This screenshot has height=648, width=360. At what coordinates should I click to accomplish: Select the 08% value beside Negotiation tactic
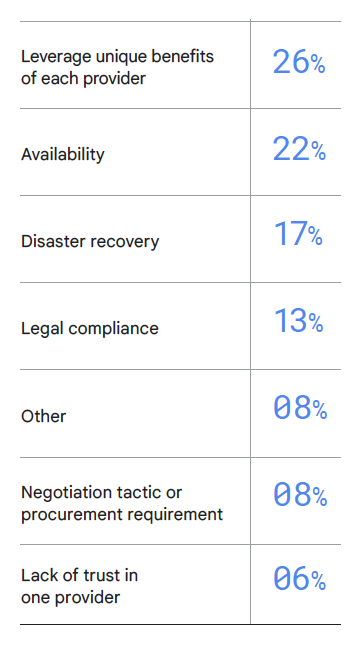coord(300,495)
